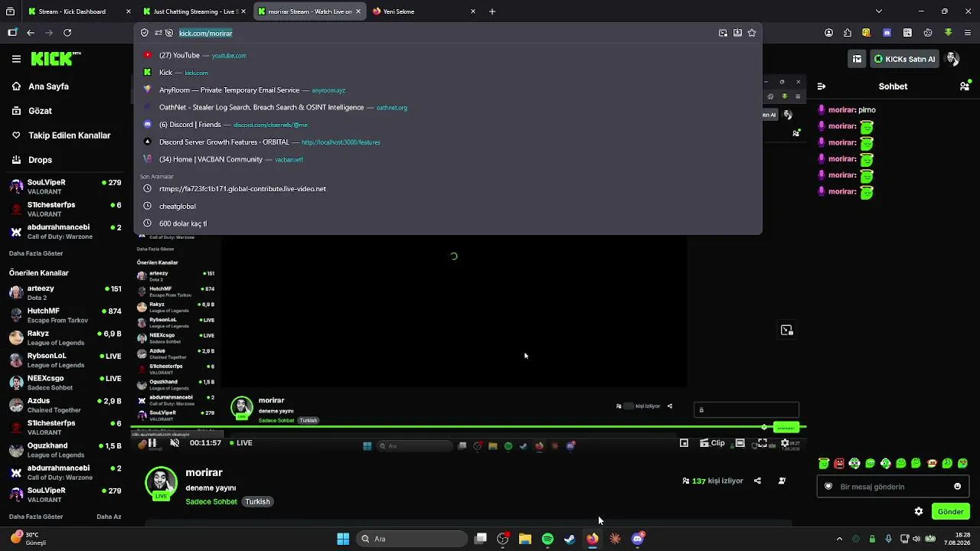Choose the recent search cheatglobal
Image resolution: width=980 pixels, height=551 pixels.
(x=448, y=206)
